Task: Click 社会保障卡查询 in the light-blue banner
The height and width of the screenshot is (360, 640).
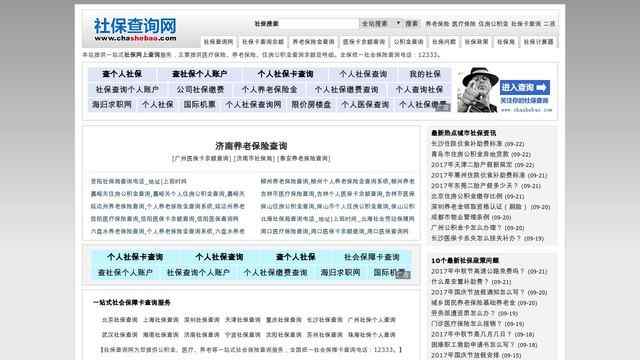Action: point(371,257)
